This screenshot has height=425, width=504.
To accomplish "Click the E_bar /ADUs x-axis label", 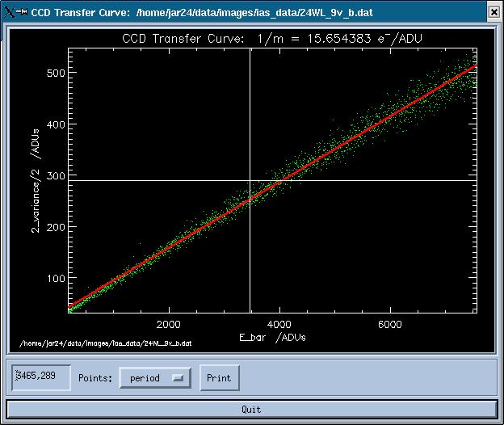I will tap(272, 336).
